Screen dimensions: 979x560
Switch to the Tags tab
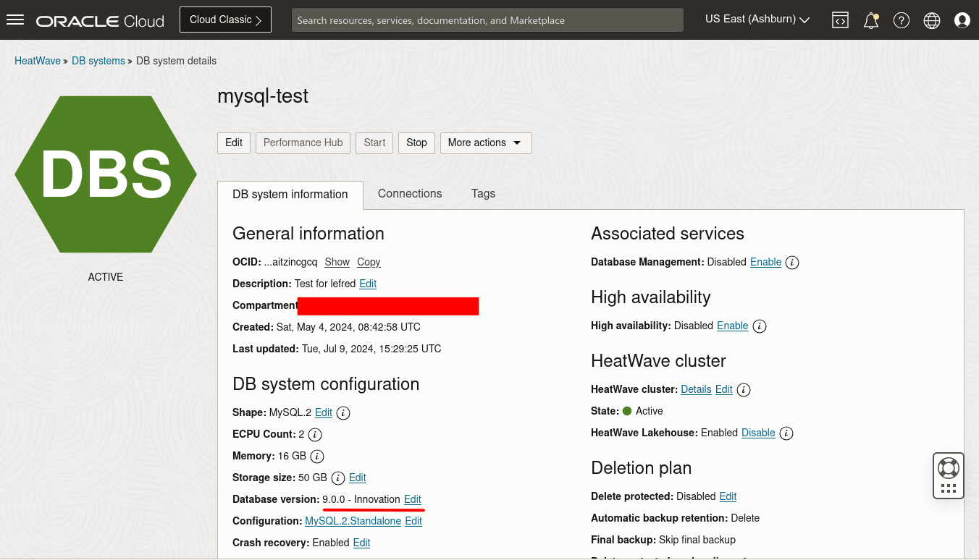coord(483,194)
